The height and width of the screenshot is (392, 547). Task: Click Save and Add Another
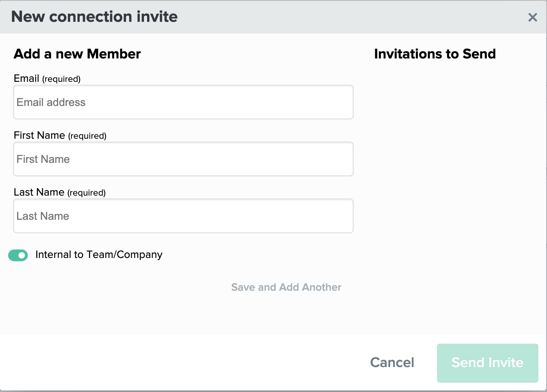click(x=286, y=287)
